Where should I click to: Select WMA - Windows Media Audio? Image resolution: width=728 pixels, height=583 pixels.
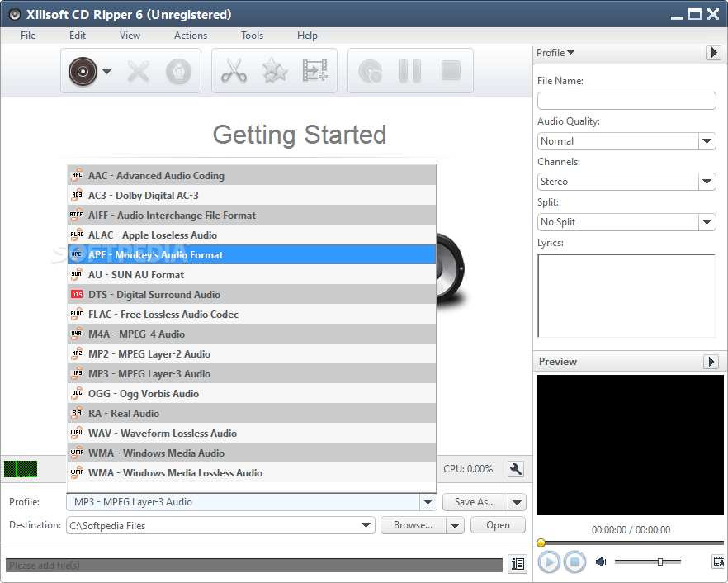(252, 453)
